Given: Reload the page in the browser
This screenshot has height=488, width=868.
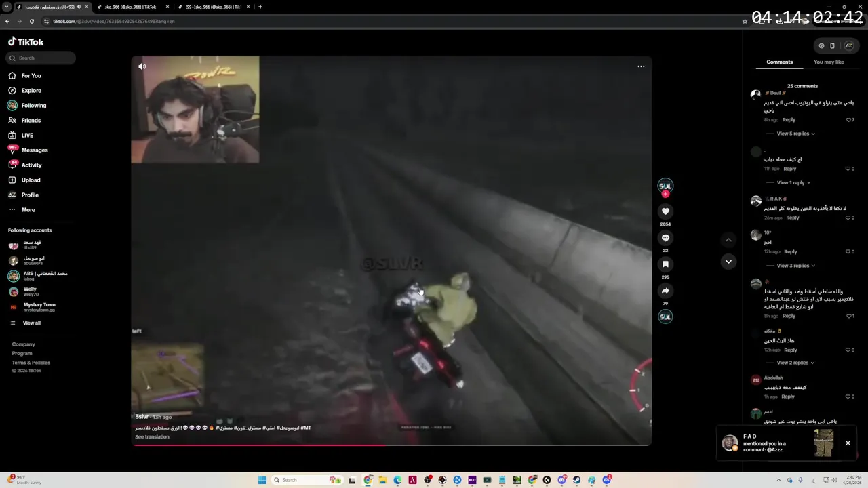Looking at the screenshot, I should (x=31, y=21).
